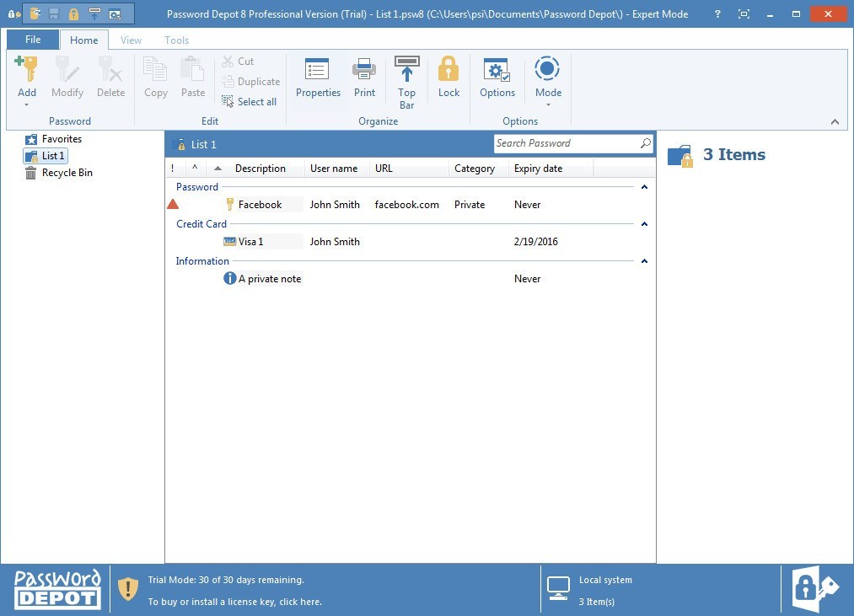
Task: Switch to the Tools tab
Action: (176, 40)
